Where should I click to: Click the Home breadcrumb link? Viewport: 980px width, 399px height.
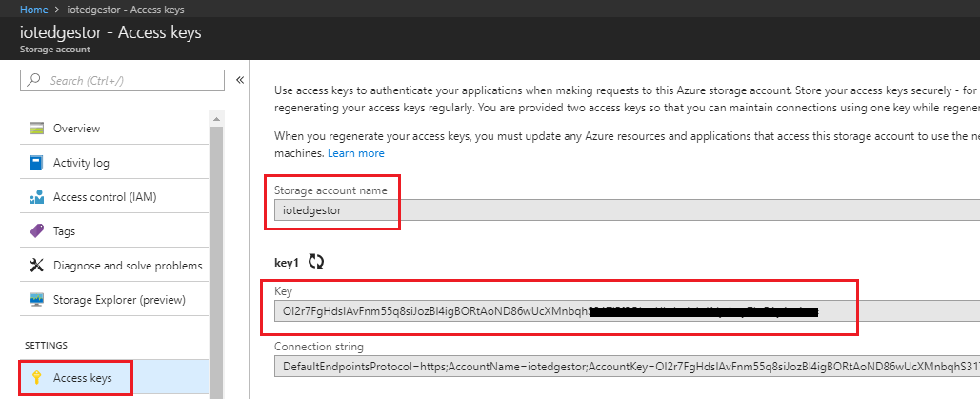(x=33, y=10)
